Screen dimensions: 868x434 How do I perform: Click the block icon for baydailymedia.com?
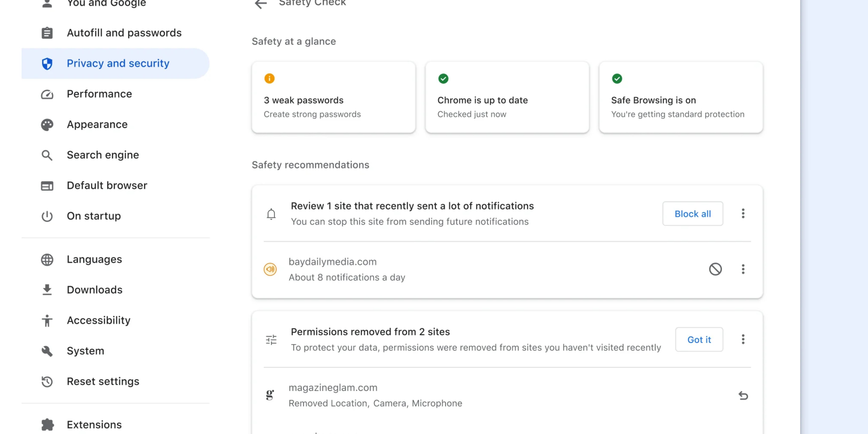coord(715,269)
